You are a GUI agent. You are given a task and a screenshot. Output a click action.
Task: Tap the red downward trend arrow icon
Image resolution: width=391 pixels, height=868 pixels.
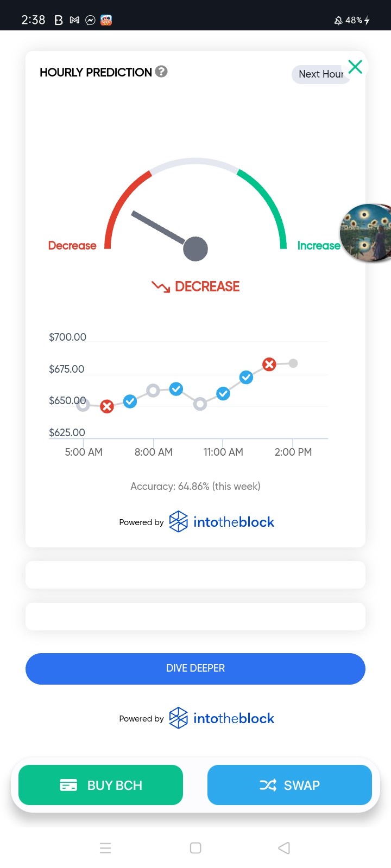[161, 286]
